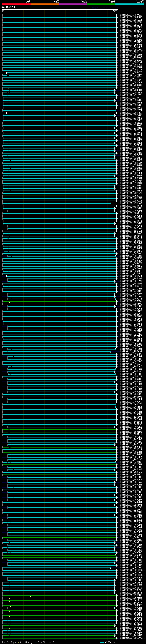146x644 pixels.
Task: Select hit UniRef100_Q00W31
Action: [x=131, y=85]
